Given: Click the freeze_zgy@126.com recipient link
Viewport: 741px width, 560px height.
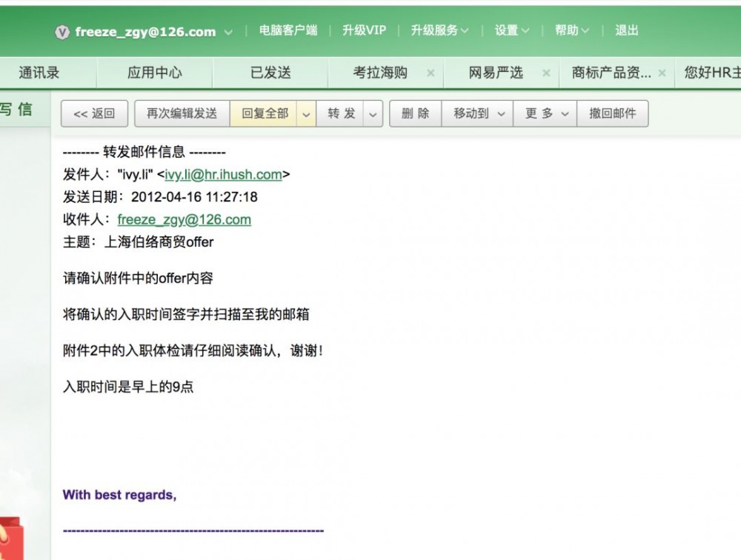Looking at the screenshot, I should coord(184,220).
